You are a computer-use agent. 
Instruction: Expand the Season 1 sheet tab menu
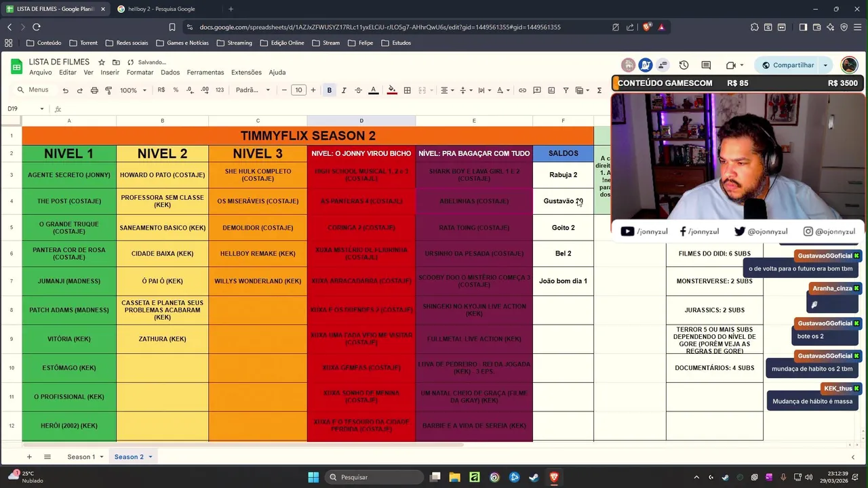coord(102,457)
